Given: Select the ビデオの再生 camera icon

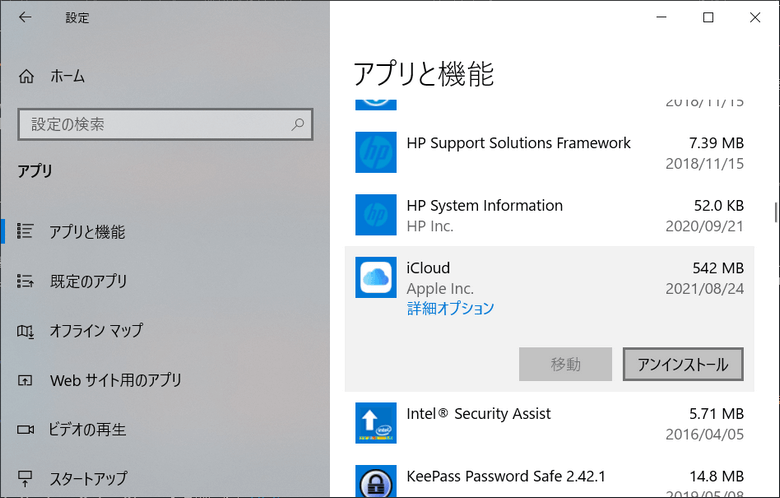Looking at the screenshot, I should click(x=25, y=429).
